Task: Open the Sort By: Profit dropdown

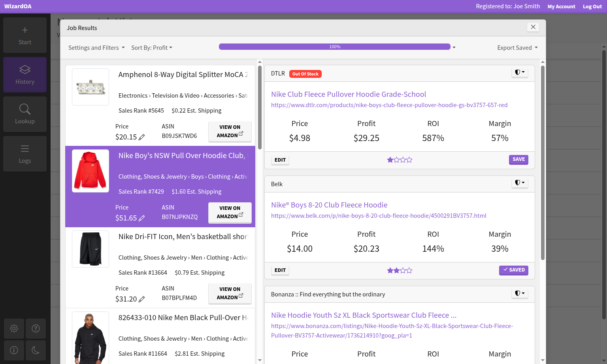Action: coord(152,48)
